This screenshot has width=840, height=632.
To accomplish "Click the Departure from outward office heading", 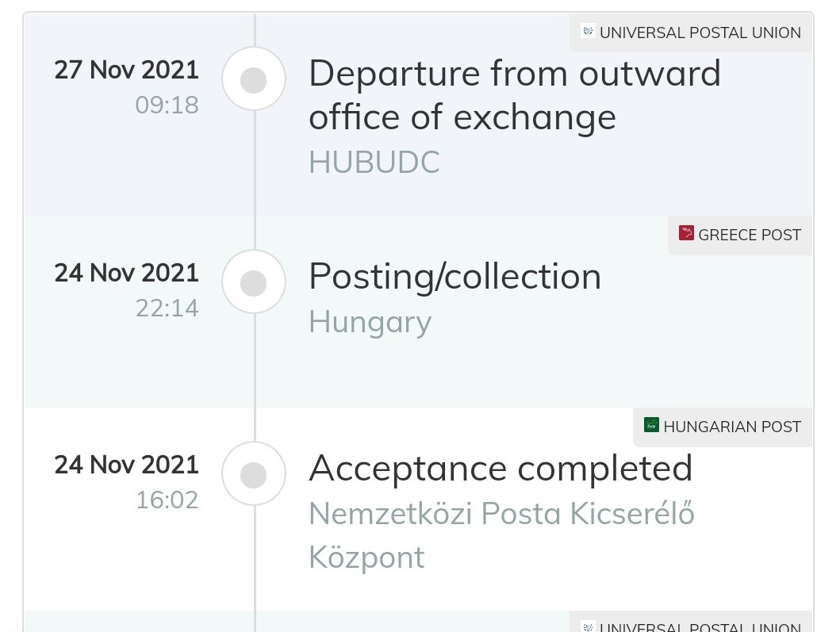I will [515, 95].
